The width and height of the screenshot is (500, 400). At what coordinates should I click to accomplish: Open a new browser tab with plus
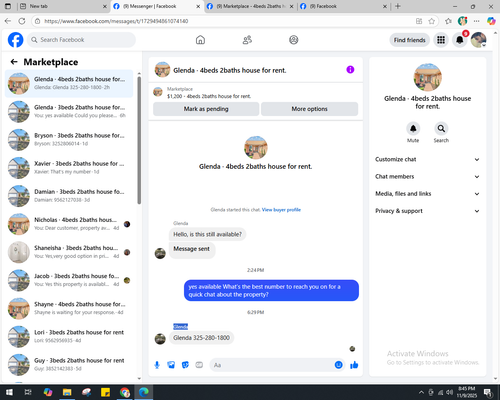coord(398,6)
